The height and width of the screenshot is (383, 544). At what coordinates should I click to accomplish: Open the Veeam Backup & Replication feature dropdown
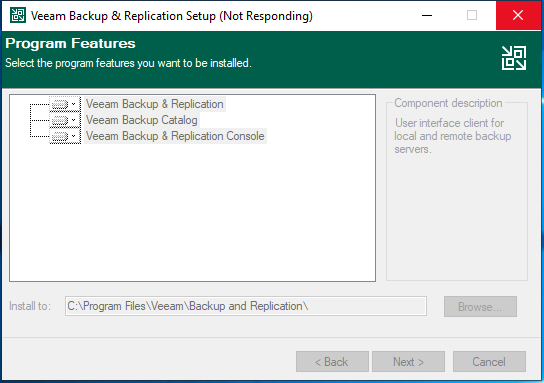tap(65, 104)
